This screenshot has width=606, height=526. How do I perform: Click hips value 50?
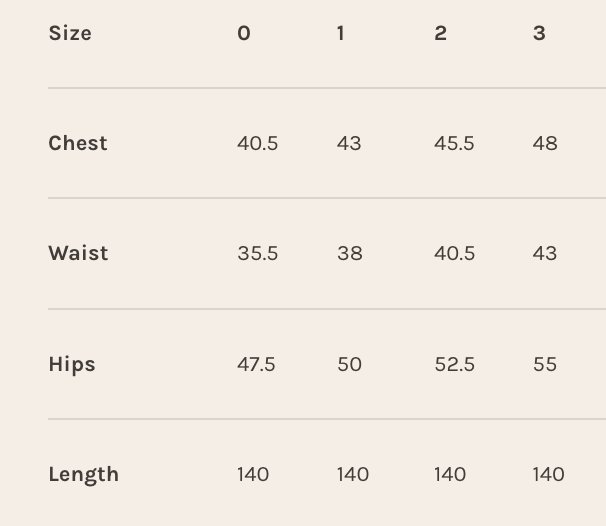350,364
